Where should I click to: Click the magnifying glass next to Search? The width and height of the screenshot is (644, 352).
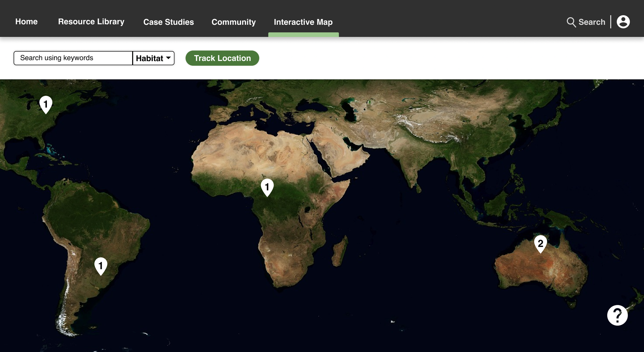[x=571, y=22]
